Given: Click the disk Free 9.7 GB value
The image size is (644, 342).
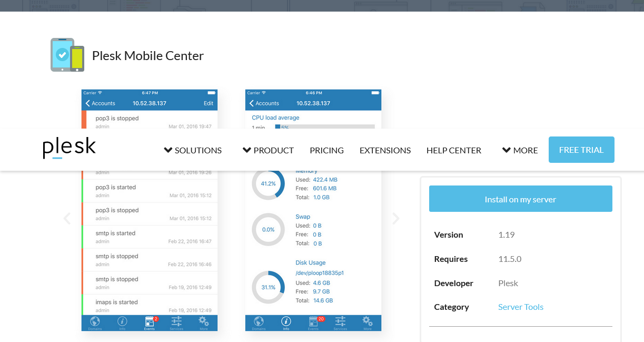Looking at the screenshot, I should (321, 291).
